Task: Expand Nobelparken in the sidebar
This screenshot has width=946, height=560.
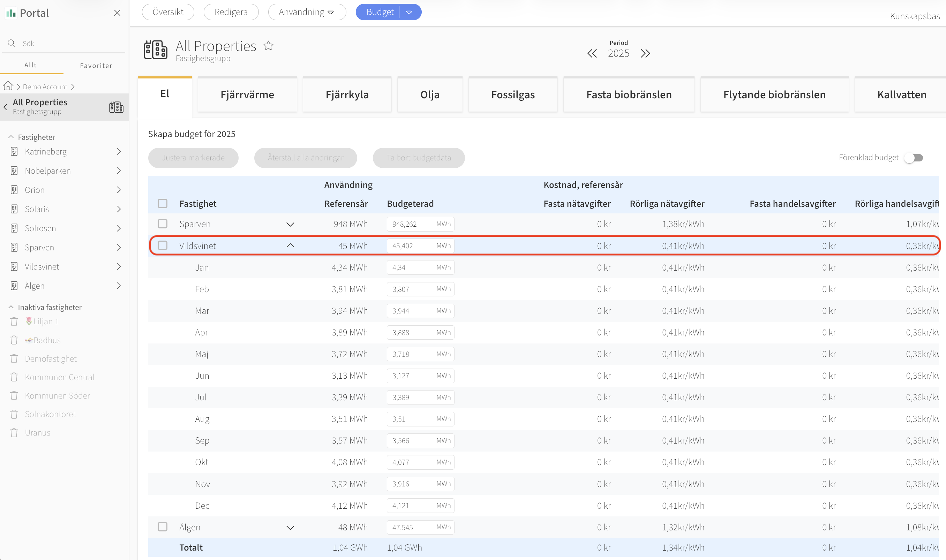Action: pyautogui.click(x=119, y=171)
